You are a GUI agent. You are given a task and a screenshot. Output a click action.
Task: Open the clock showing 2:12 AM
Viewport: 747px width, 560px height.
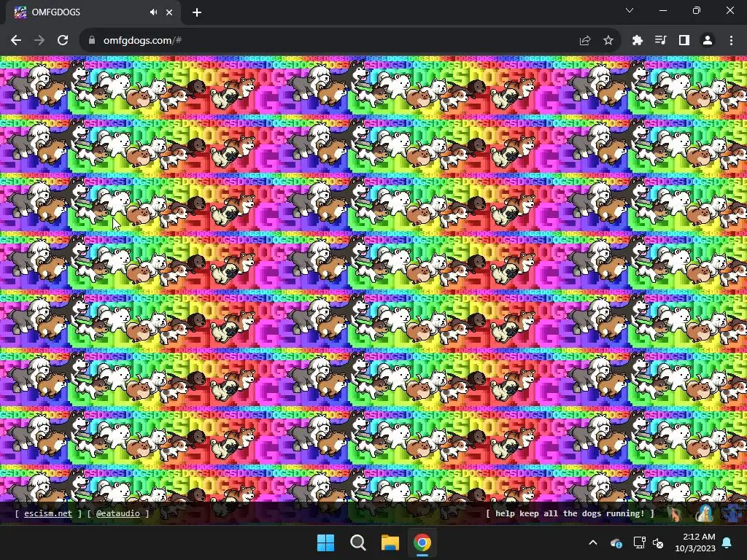(x=695, y=542)
